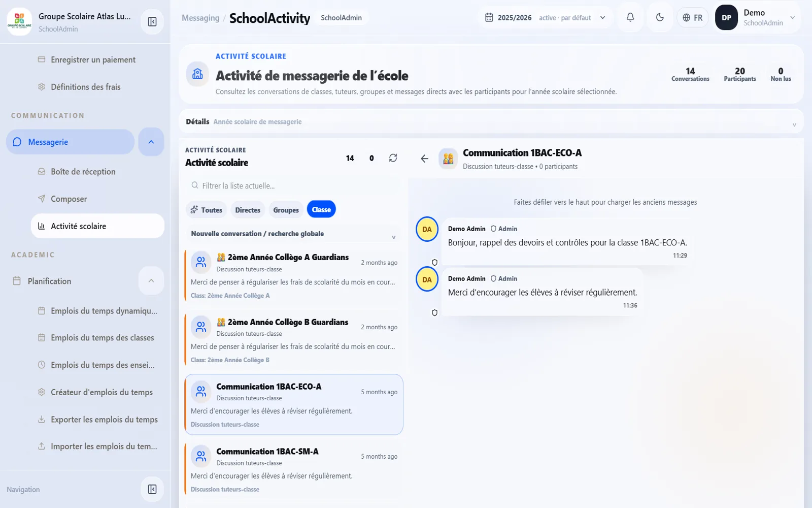Screen dimensions: 812x508
Task: Click back arrow in conversation header
Action: click(425, 158)
